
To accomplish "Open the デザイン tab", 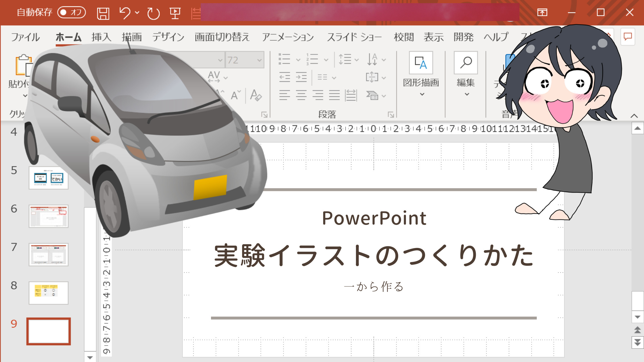I will pyautogui.click(x=168, y=37).
